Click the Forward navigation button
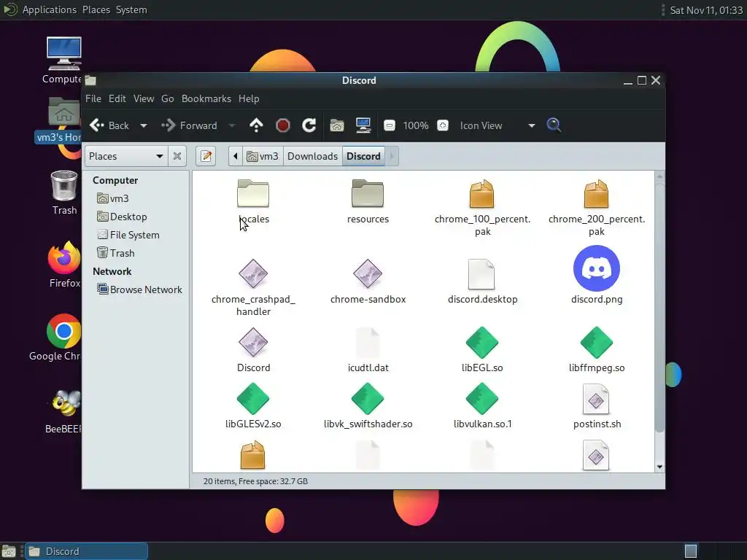Image resolution: width=747 pixels, height=560 pixels. (x=189, y=125)
